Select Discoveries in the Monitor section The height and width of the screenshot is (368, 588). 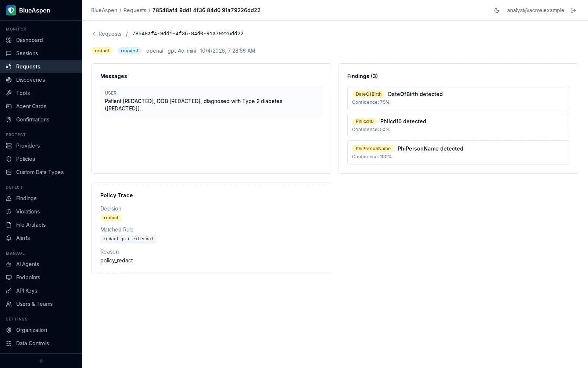(x=41, y=80)
